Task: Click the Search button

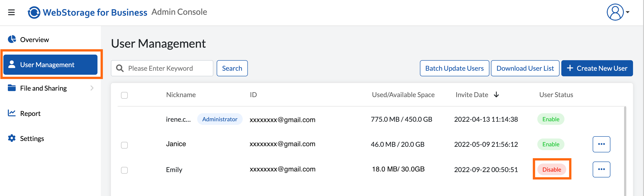Action: (x=232, y=68)
